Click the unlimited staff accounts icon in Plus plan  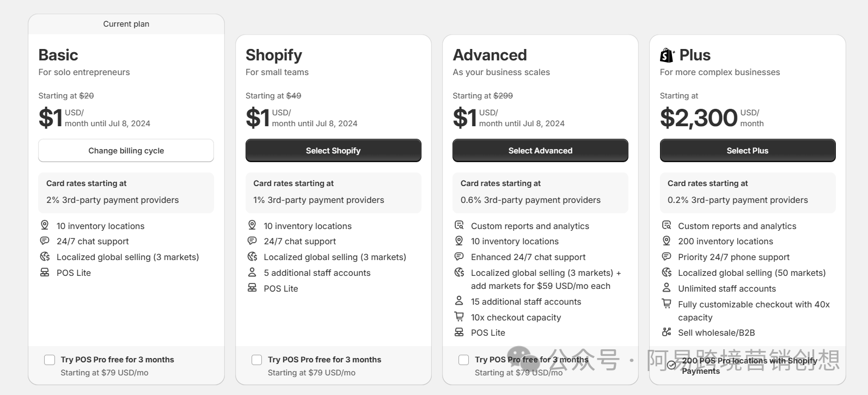coord(667,288)
